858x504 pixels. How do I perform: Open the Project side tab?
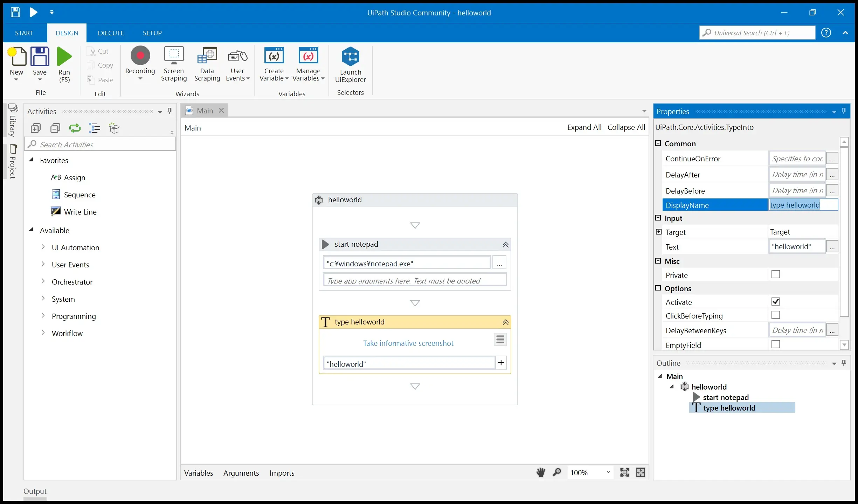pos(13,161)
